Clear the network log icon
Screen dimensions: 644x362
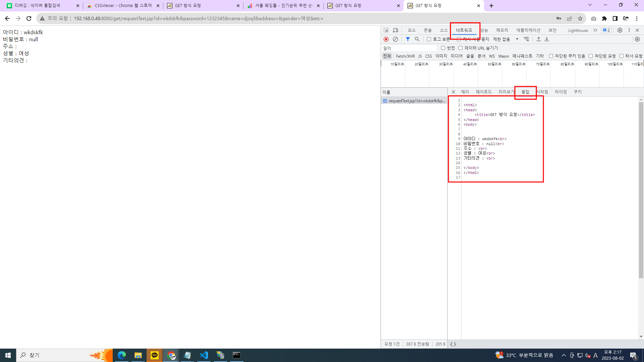click(395, 39)
